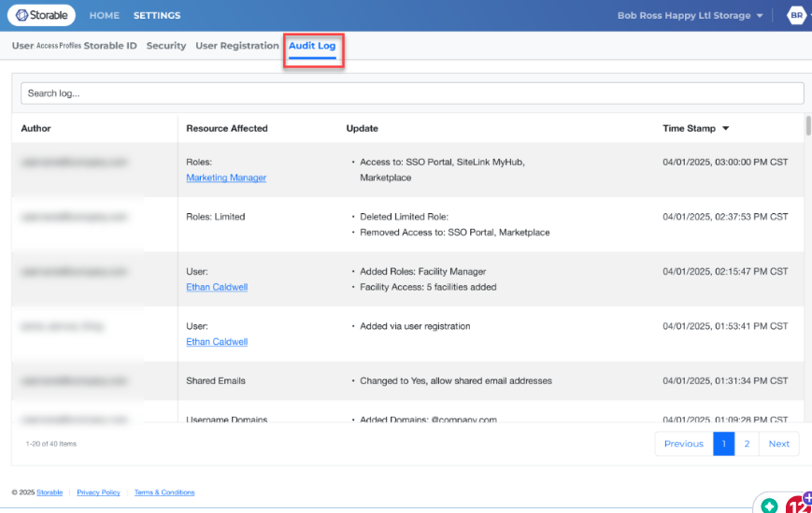
Task: Click the Next page button
Action: coord(778,444)
